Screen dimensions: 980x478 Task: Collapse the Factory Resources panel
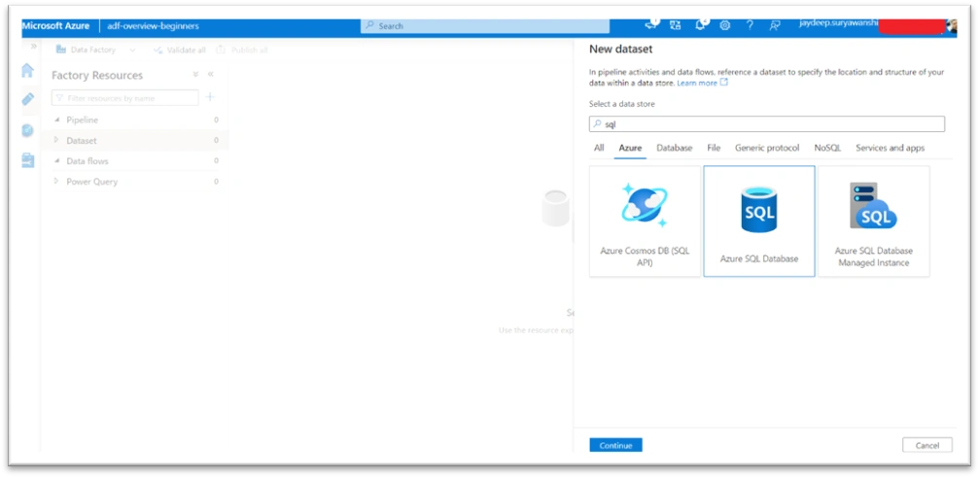211,75
